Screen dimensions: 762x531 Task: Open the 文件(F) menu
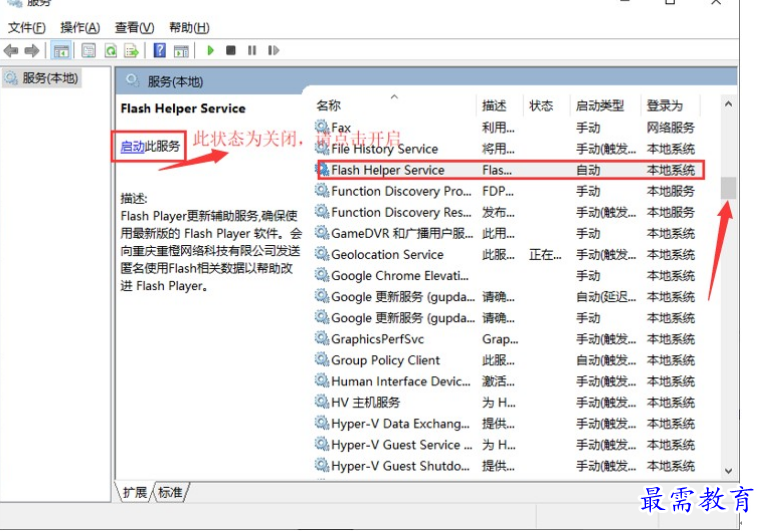tap(27, 28)
